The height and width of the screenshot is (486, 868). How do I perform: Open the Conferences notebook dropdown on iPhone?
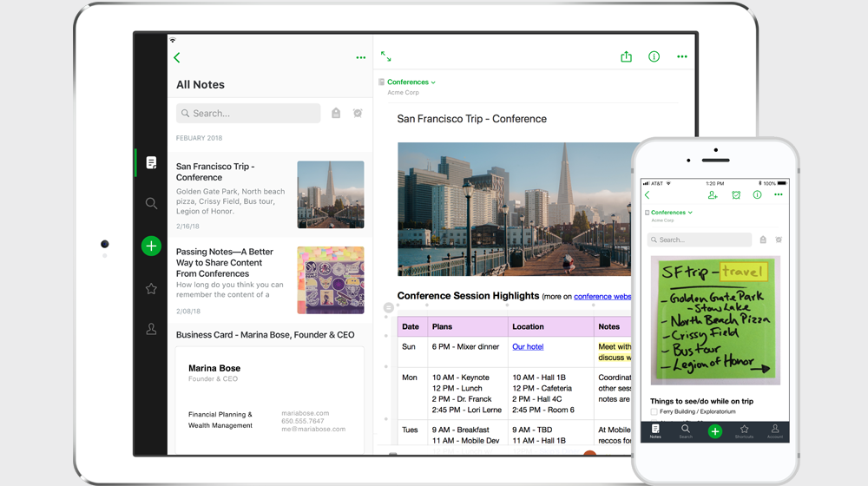[671, 213]
